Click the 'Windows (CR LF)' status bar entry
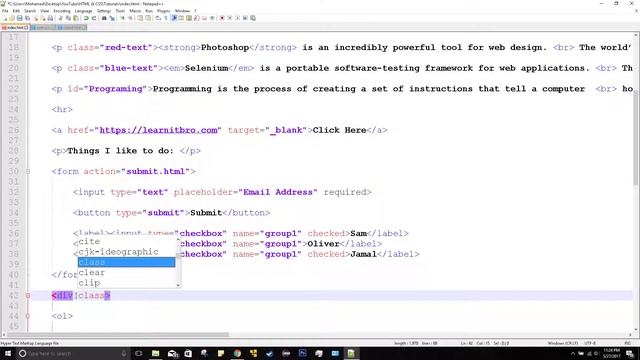This screenshot has width=640, height=360. pos(563,343)
